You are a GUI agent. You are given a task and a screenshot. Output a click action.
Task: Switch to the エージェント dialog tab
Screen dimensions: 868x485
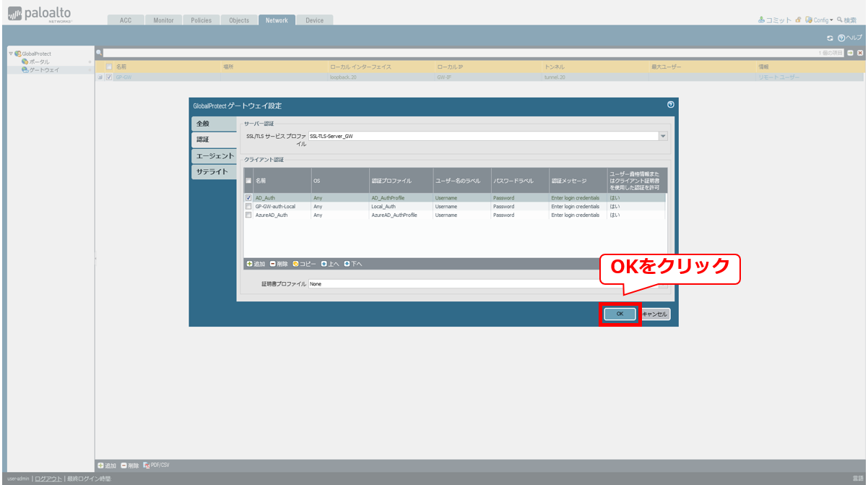pos(214,156)
